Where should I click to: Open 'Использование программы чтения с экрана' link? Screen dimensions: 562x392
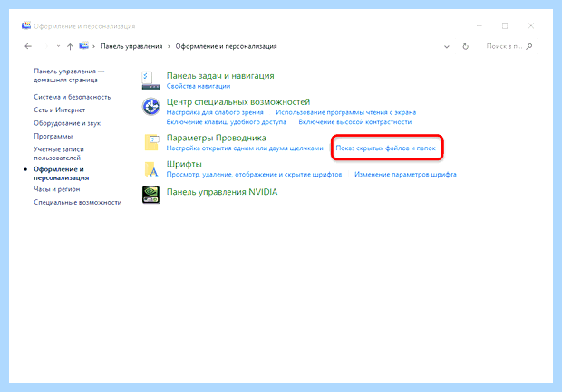(x=346, y=112)
